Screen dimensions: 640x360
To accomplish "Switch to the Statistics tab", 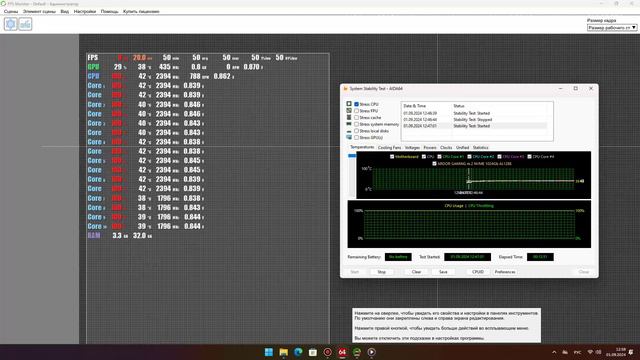I will (x=480, y=148).
